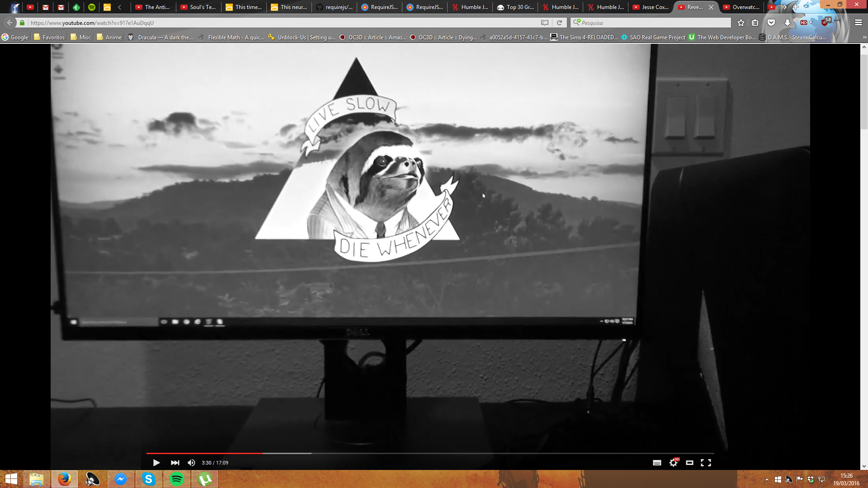The width and height of the screenshot is (868, 488).
Task: Click the browser back arrow
Action: (x=9, y=23)
